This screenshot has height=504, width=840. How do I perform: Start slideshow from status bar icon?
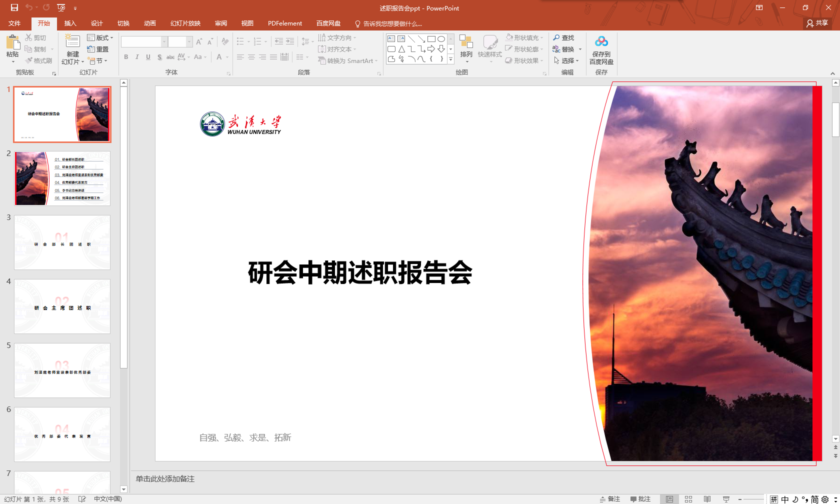[x=726, y=499]
